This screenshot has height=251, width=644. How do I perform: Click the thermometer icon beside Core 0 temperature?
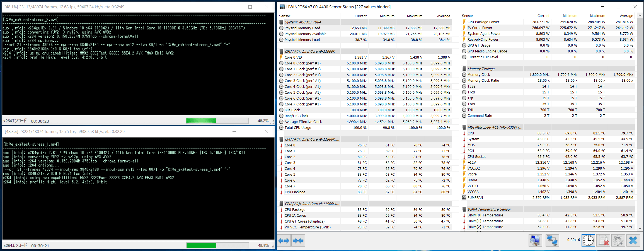[281, 145]
